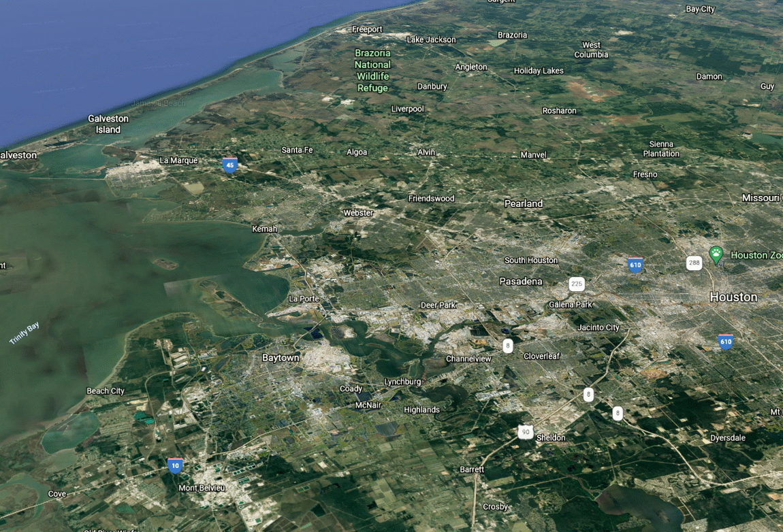783x532 pixels.
Task: Click the Interstate 45 shield near La Marque
Action: click(x=229, y=165)
